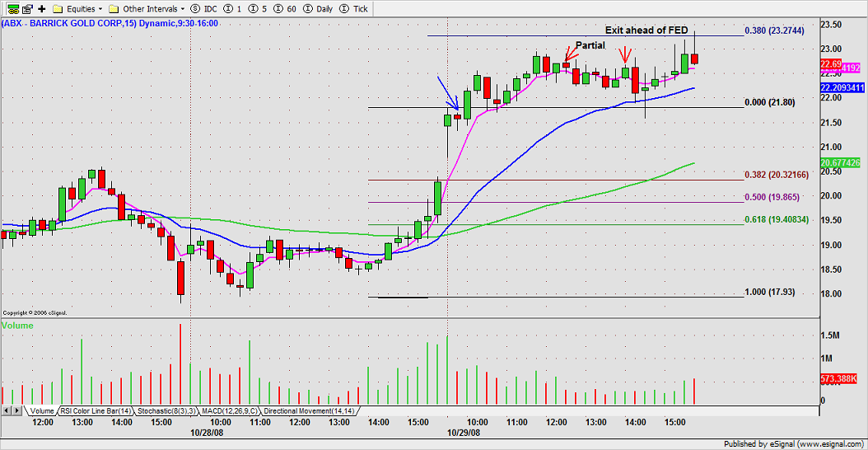868x450 pixels.
Task: Click the green linked-chart symbol link icon
Action: pos(12,9)
